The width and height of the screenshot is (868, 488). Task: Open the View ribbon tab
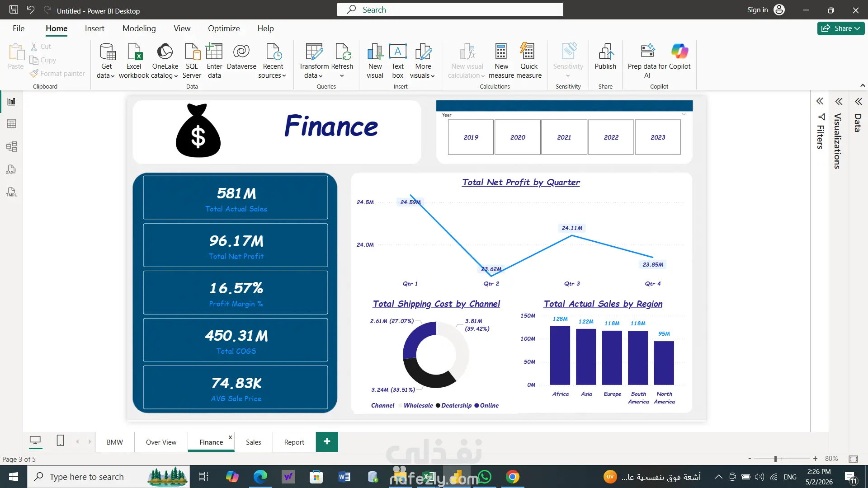[x=182, y=28]
